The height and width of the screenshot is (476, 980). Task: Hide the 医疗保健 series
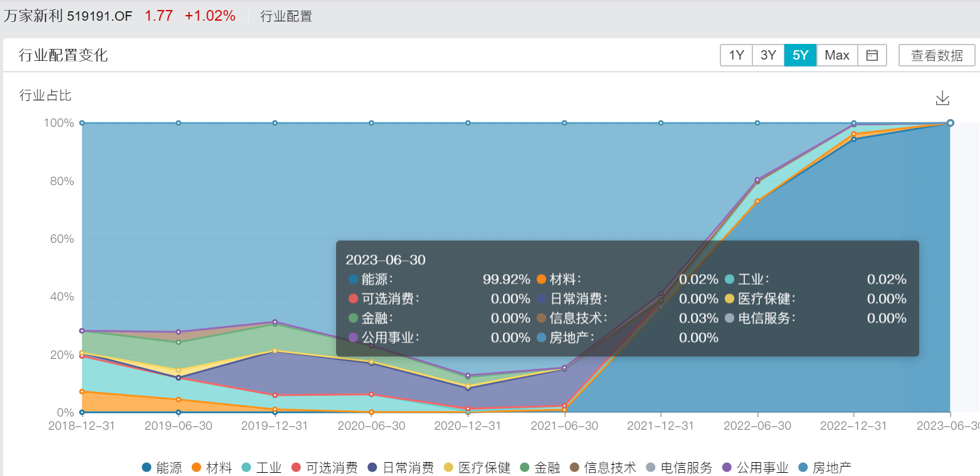pos(477,467)
